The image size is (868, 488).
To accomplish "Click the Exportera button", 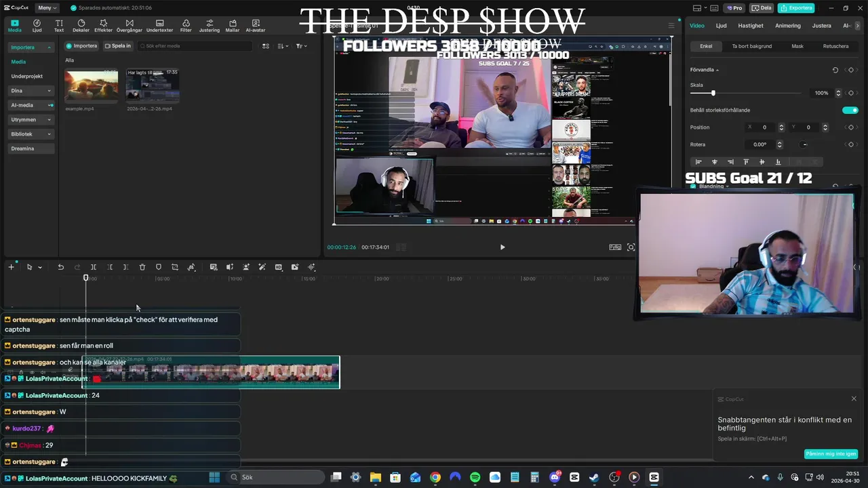I will (795, 8).
